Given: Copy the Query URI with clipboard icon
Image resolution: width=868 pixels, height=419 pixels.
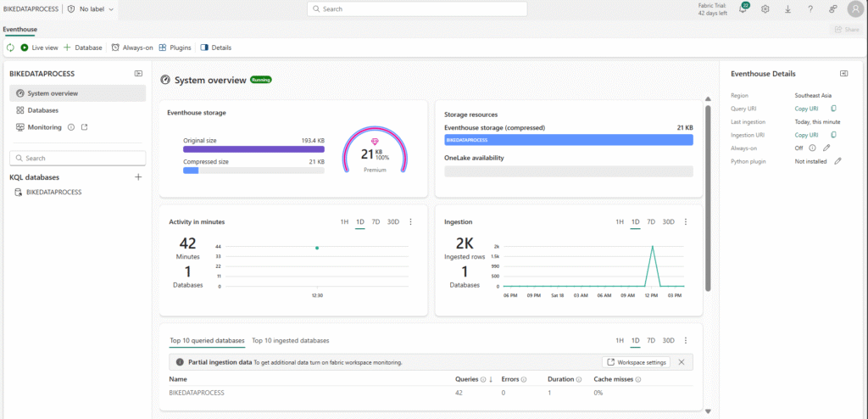Looking at the screenshot, I should coord(833,109).
